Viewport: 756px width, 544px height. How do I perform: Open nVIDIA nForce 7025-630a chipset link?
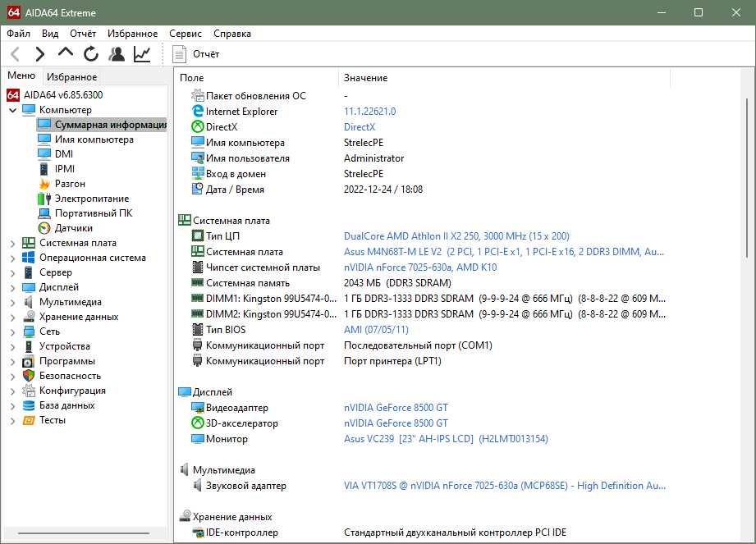click(420, 267)
